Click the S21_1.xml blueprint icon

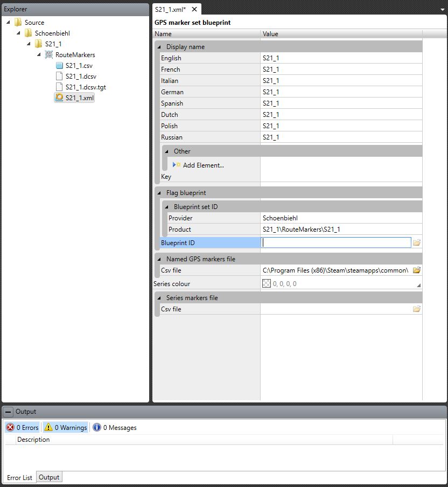[x=59, y=98]
